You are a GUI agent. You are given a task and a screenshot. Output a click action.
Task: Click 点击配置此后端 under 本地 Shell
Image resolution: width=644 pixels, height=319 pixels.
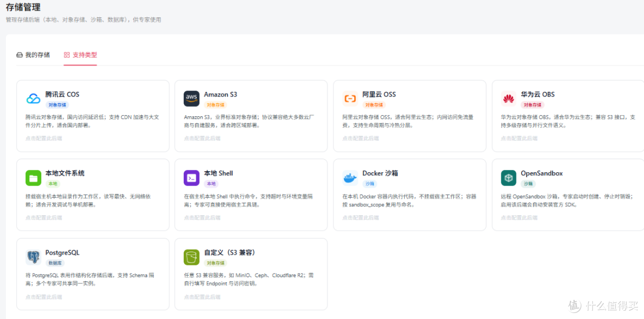pos(202,218)
